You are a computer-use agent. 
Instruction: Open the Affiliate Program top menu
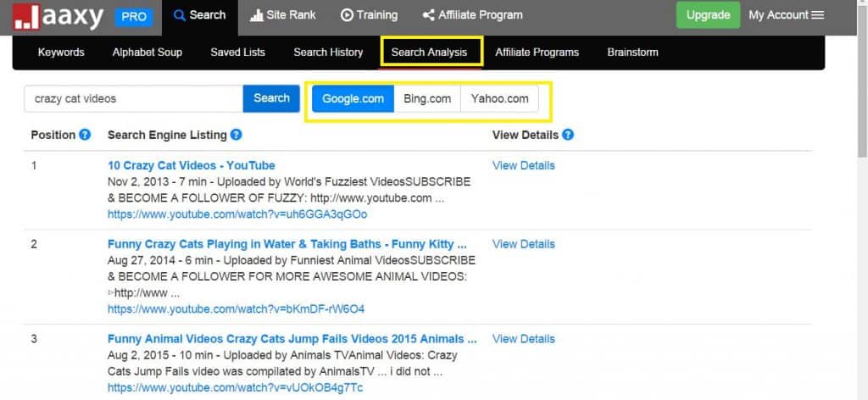(x=472, y=15)
